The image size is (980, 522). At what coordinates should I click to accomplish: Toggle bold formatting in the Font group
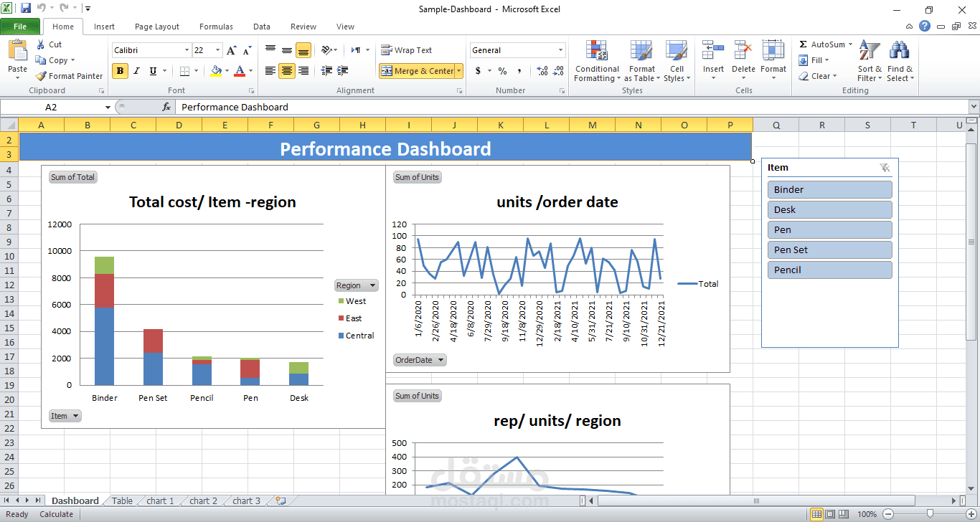(119, 71)
